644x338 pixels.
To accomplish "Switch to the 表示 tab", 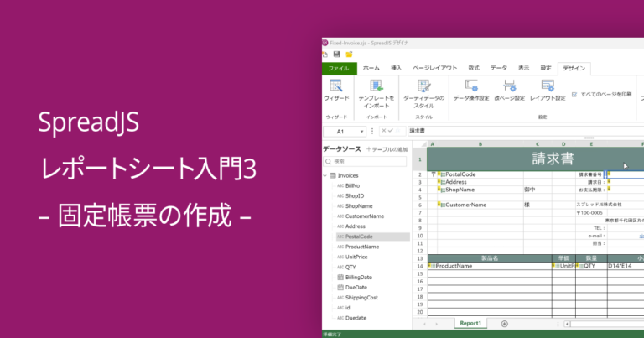I will [523, 68].
